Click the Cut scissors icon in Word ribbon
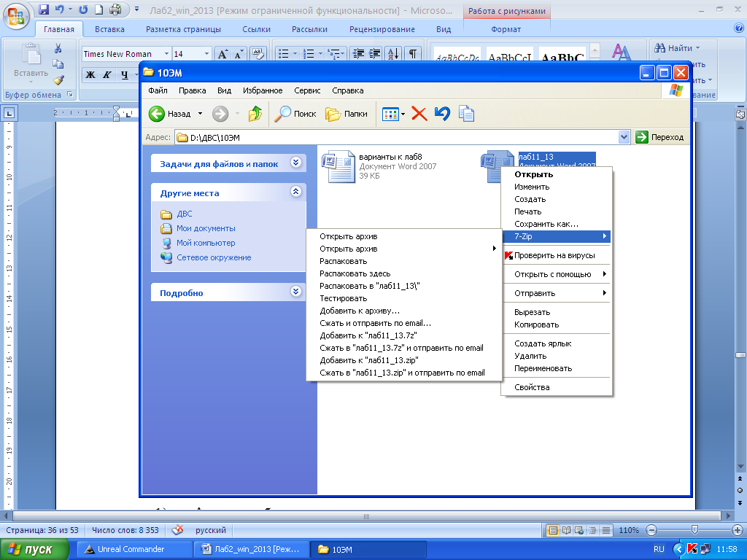This screenshot has height=560, width=747. (x=58, y=48)
